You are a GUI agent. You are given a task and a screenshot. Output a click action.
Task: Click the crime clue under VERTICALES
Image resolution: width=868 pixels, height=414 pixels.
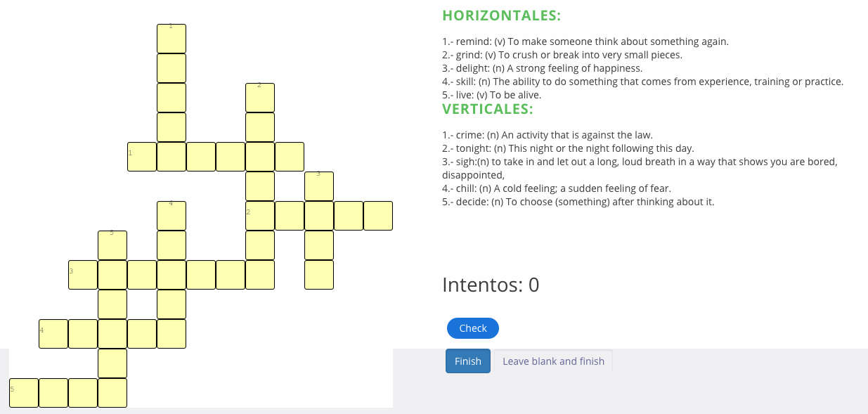(548, 135)
